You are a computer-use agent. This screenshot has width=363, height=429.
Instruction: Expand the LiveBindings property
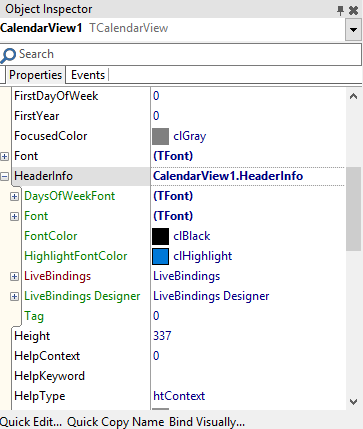(14, 277)
